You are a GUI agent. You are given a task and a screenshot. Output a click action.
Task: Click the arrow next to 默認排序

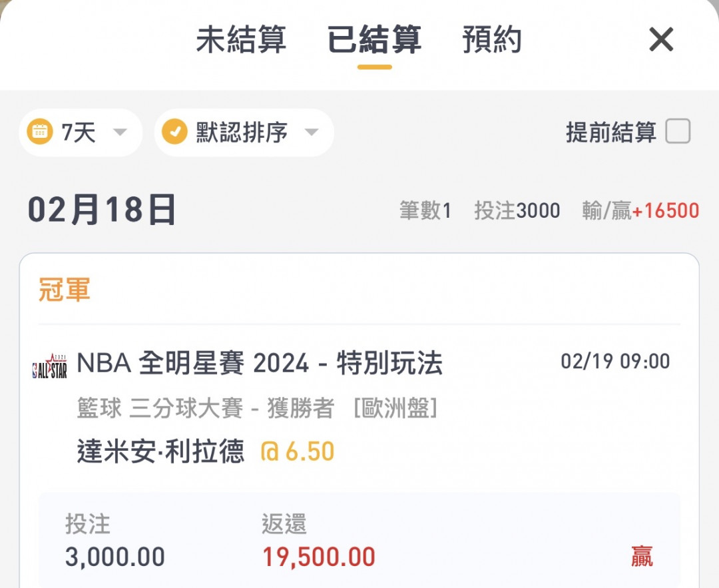[x=312, y=132]
